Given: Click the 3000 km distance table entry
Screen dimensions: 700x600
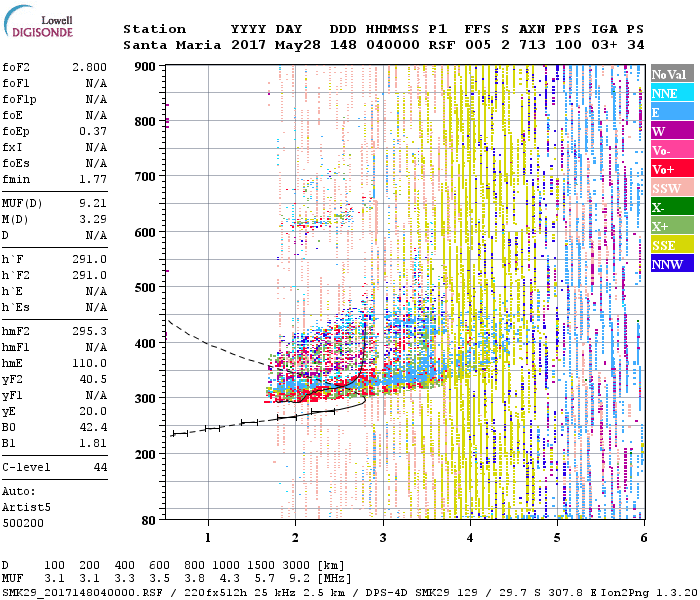Looking at the screenshot, I should coord(296,566).
